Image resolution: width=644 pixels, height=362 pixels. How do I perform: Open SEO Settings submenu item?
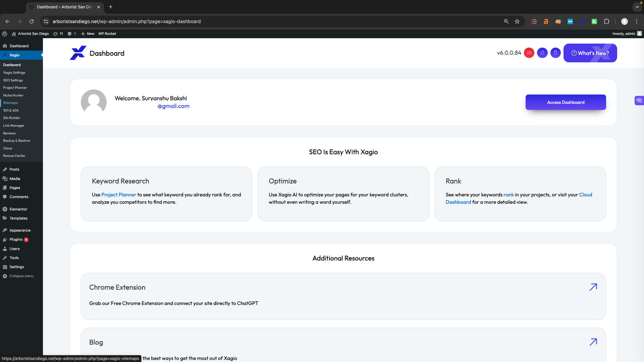coord(13,80)
